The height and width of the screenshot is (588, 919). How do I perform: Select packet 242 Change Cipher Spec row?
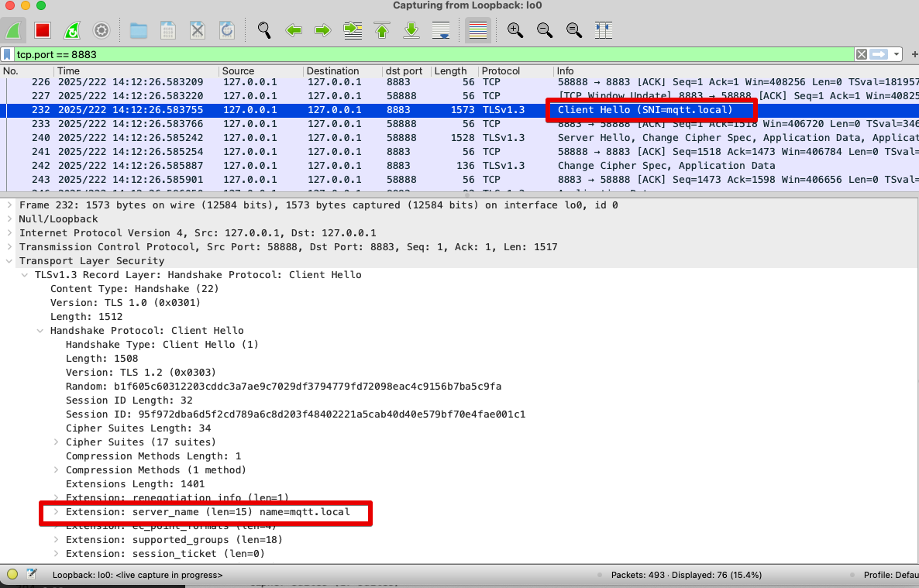(x=459, y=166)
